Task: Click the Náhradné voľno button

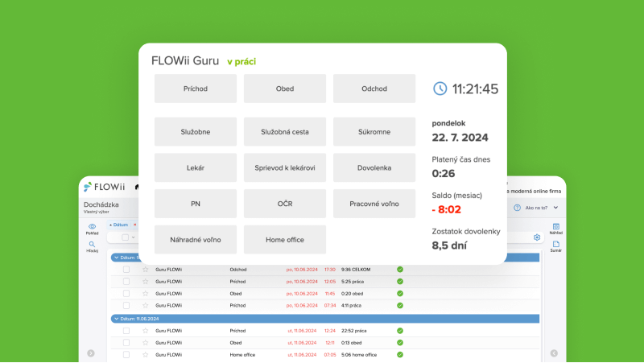Action: click(196, 239)
